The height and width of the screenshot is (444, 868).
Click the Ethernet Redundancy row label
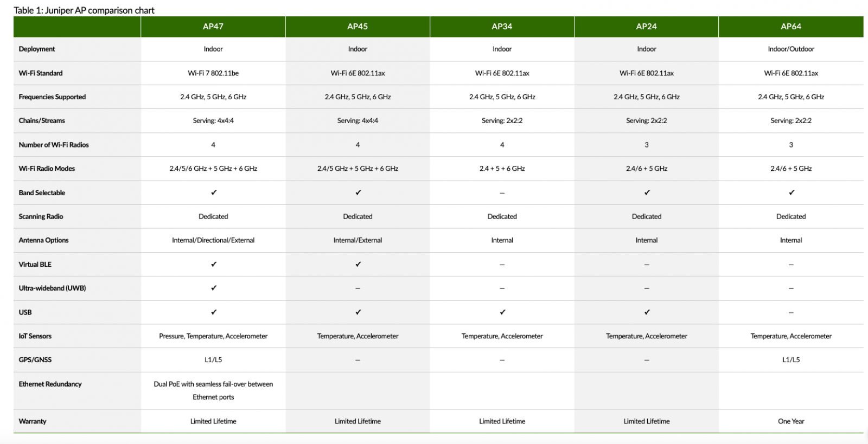(50, 384)
